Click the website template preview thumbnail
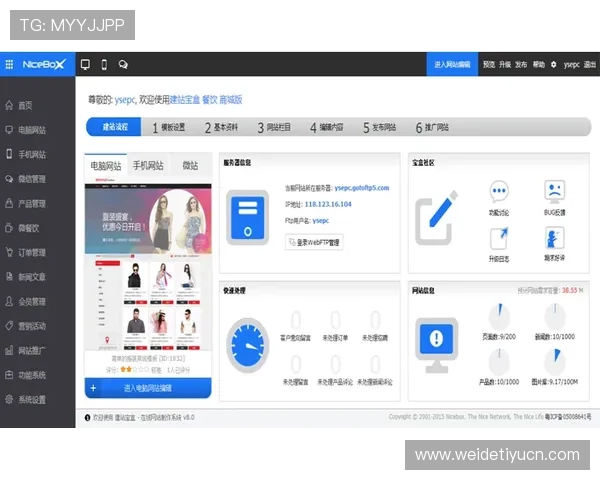600x480 pixels. pos(148,264)
